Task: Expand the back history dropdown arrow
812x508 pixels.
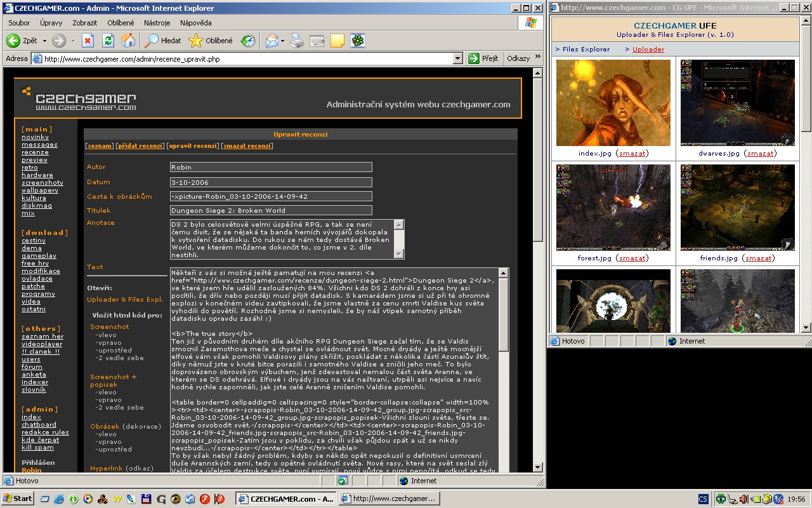Action: point(44,41)
